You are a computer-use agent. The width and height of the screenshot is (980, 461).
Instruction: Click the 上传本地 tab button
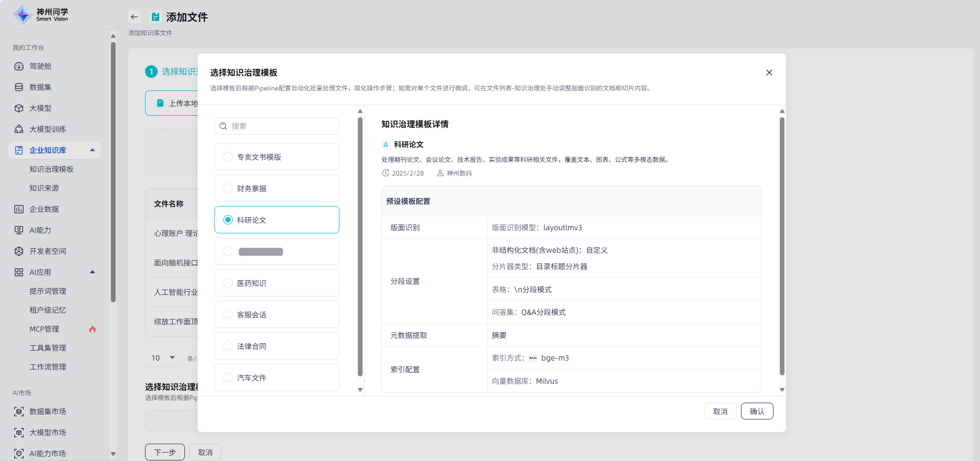point(172,103)
